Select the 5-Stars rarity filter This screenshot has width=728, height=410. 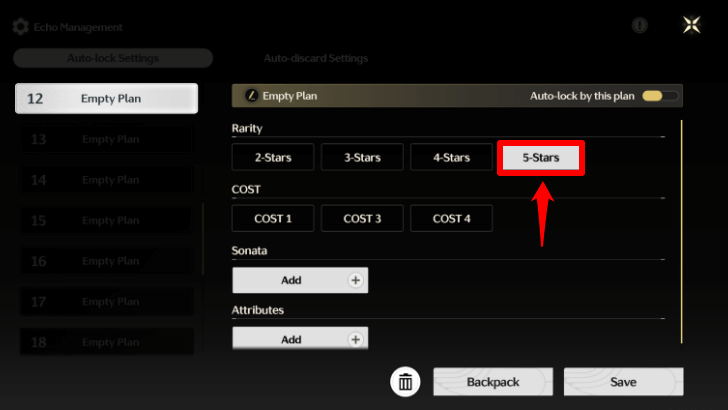(x=541, y=158)
